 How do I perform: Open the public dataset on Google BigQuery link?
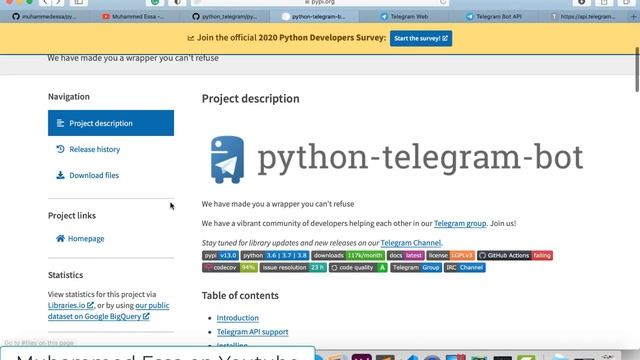[x=109, y=311]
